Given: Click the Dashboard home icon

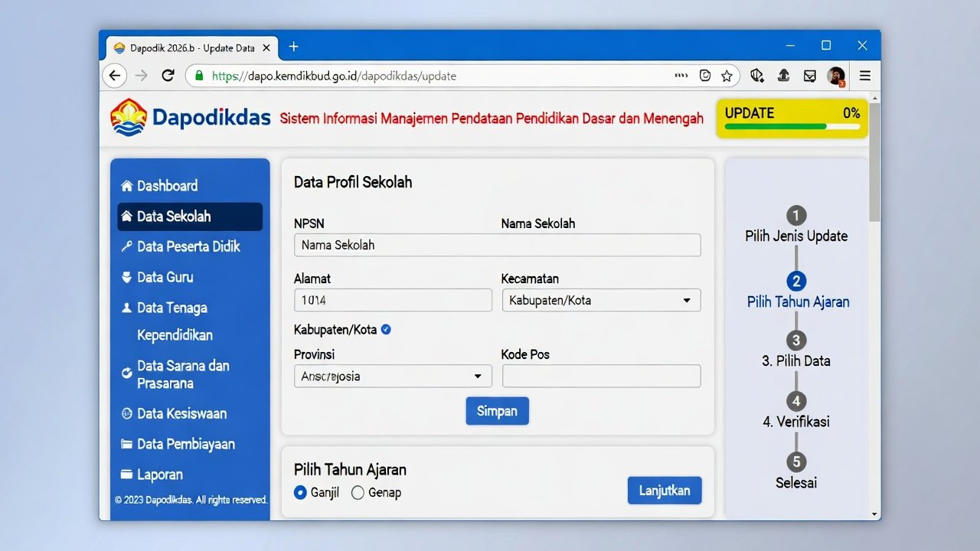Looking at the screenshot, I should (127, 186).
